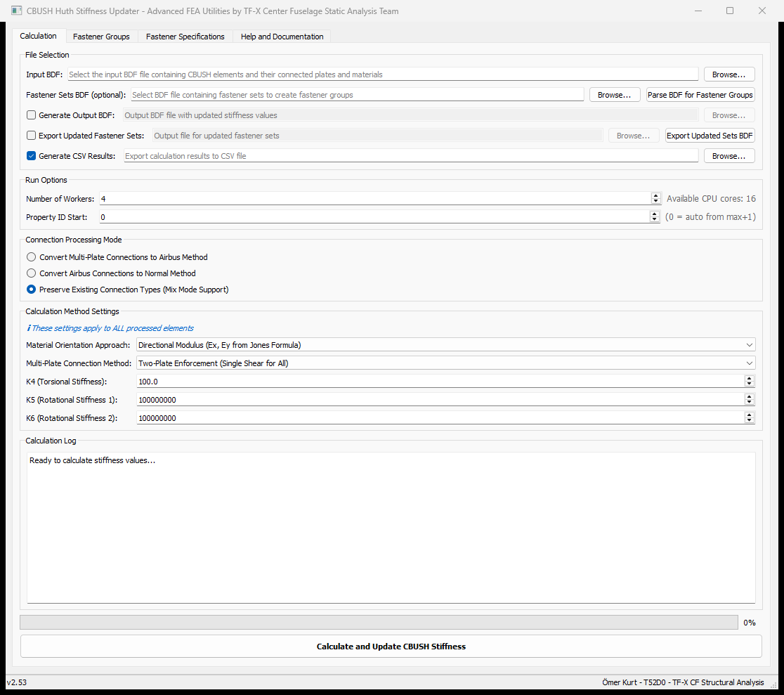Increase K4 Torsional Stiffness with its spinner
The width and height of the screenshot is (784, 695).
(749, 377)
